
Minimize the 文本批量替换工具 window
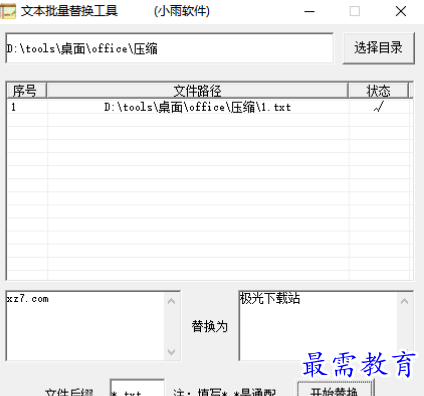tap(310, 11)
